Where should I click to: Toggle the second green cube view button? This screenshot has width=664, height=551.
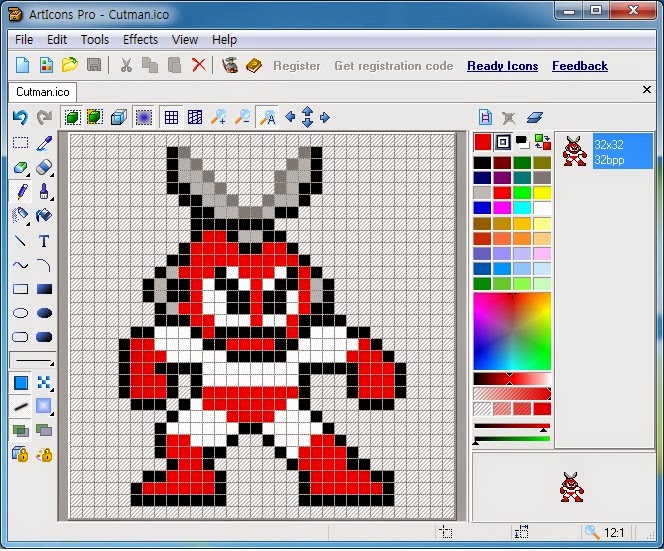[x=95, y=117]
